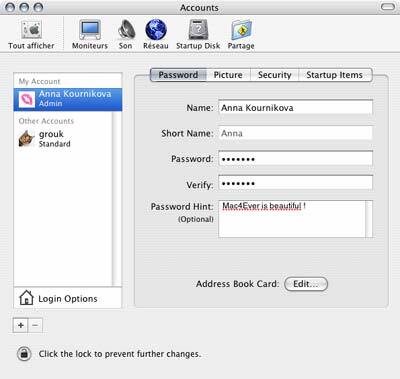Click Edit… for Address Book Card

click(306, 284)
